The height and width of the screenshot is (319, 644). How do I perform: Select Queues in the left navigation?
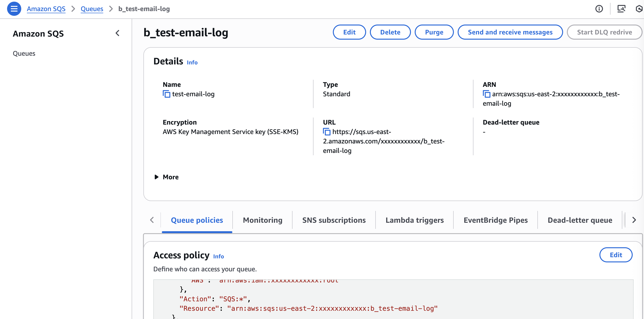(24, 53)
